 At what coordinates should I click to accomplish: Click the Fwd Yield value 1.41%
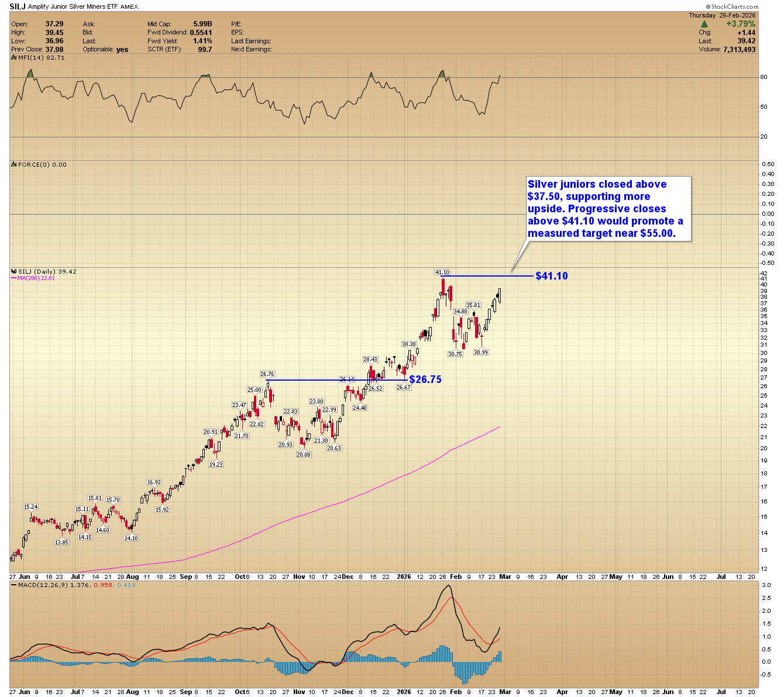coord(202,41)
